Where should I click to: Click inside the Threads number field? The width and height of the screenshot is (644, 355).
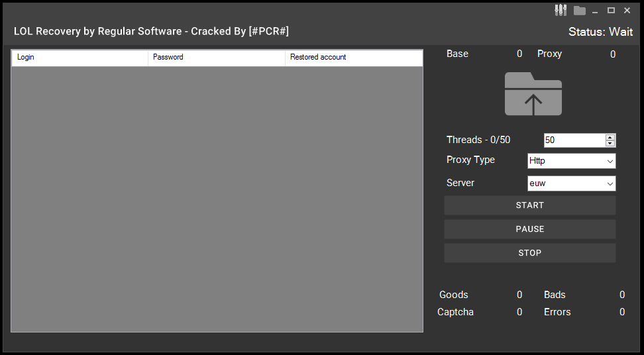574,140
